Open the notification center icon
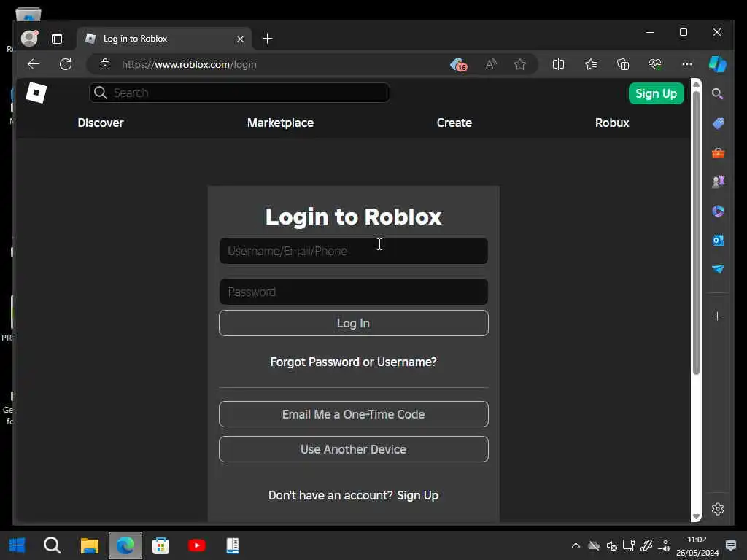This screenshot has width=747, height=560. point(731,545)
